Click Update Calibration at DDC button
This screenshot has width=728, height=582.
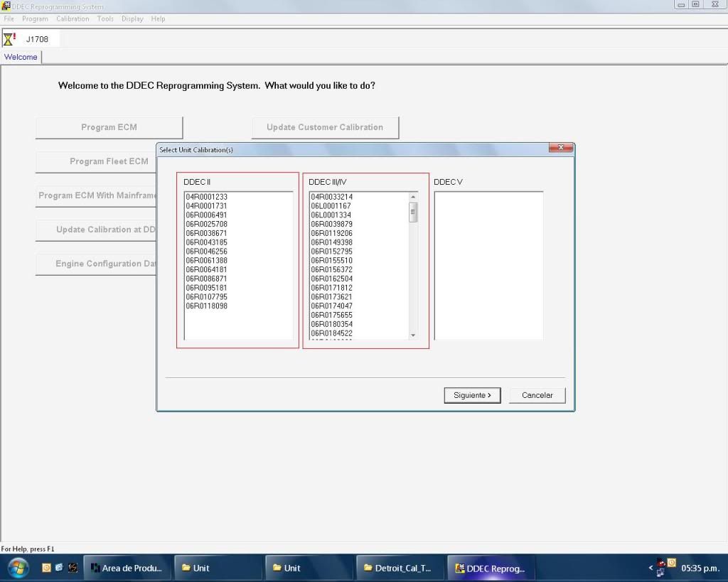coord(96,230)
